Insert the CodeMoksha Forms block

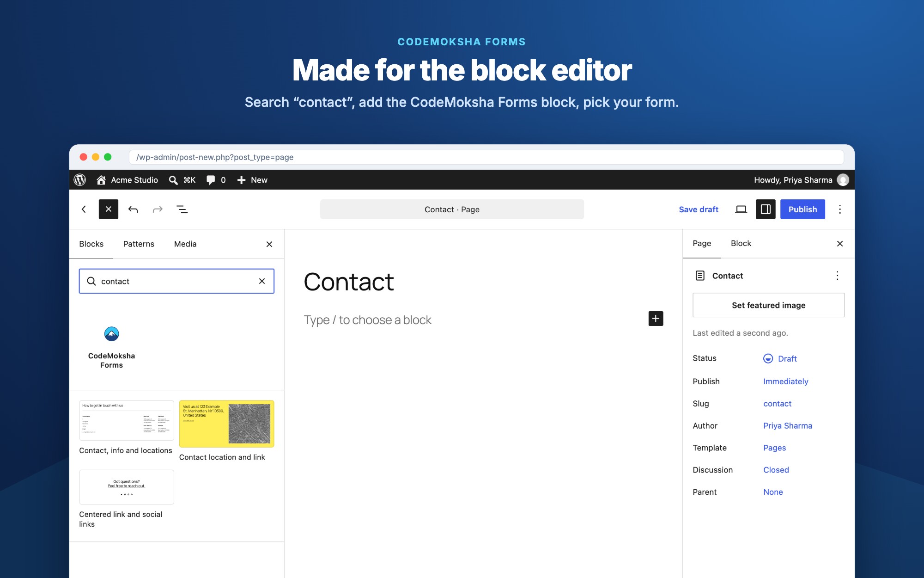pos(112,347)
